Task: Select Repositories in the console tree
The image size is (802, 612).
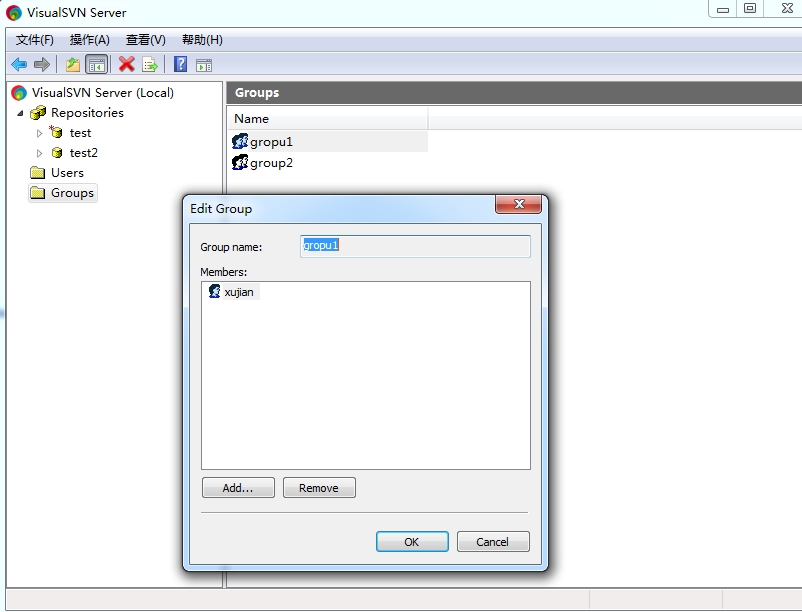Action: (x=87, y=112)
